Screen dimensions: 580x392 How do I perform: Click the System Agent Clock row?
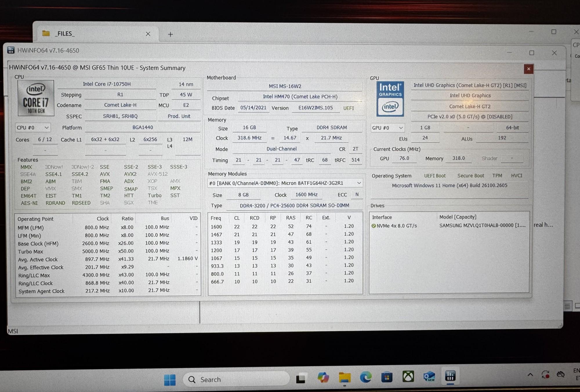[x=108, y=291]
